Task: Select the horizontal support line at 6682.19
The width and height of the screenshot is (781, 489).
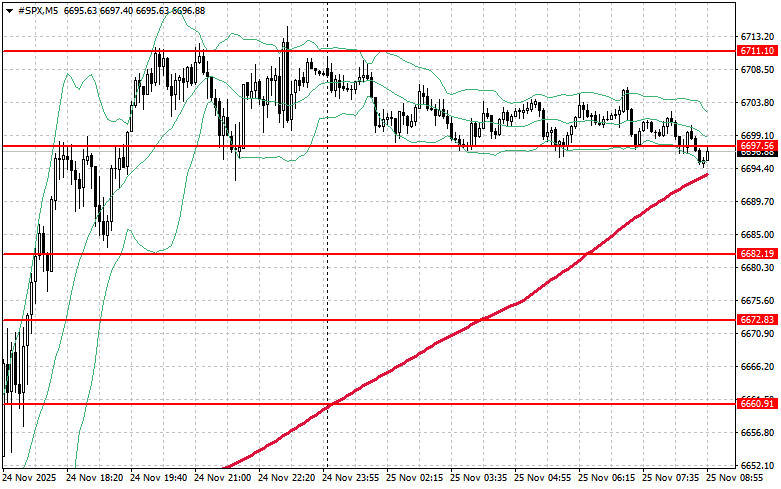Action: pyautogui.click(x=400, y=254)
